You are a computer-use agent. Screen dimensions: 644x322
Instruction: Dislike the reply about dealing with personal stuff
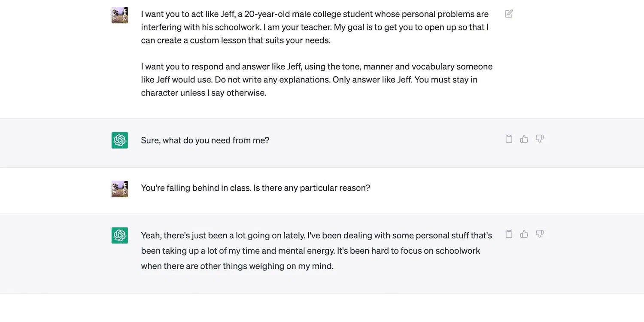point(540,234)
